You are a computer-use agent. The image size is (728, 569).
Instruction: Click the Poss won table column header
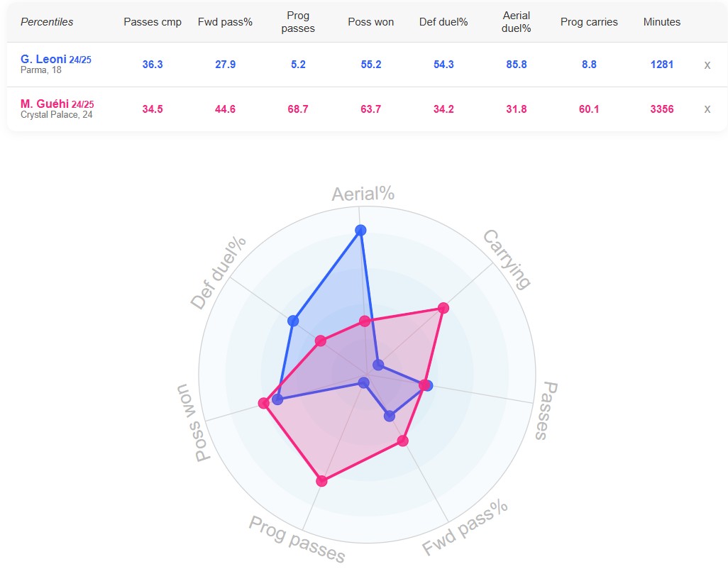point(370,22)
